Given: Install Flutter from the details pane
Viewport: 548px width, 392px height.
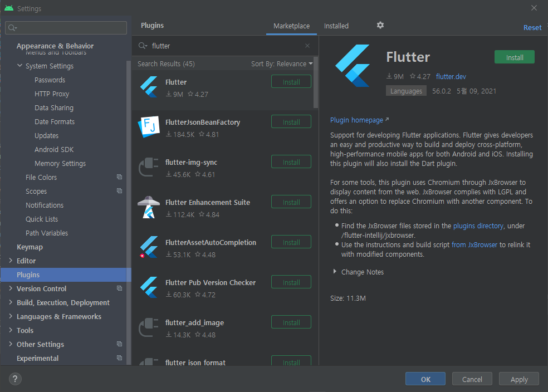Looking at the screenshot, I should (515, 57).
